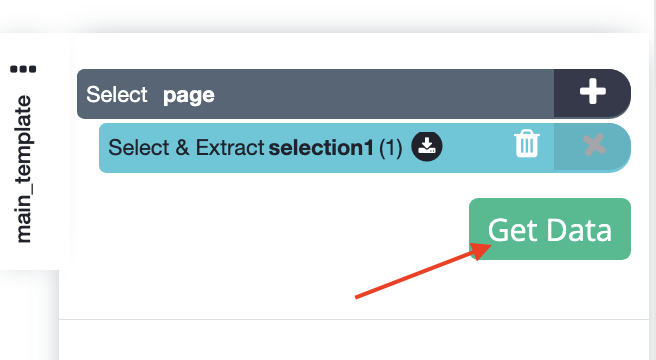Click the Get Data button
The width and height of the screenshot is (656, 360).
click(550, 229)
